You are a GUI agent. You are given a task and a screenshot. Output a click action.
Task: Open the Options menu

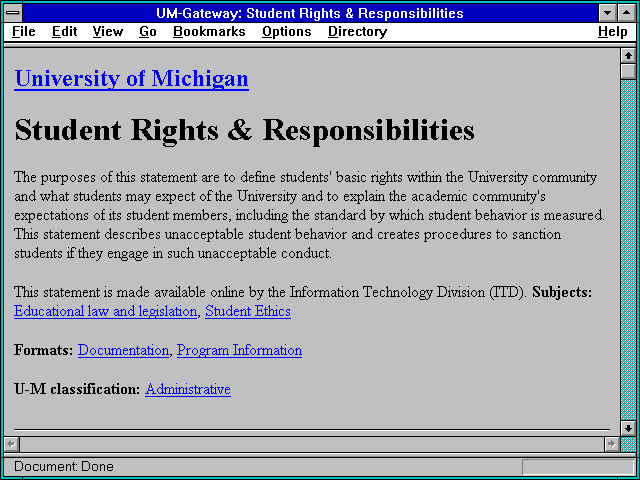click(x=287, y=31)
